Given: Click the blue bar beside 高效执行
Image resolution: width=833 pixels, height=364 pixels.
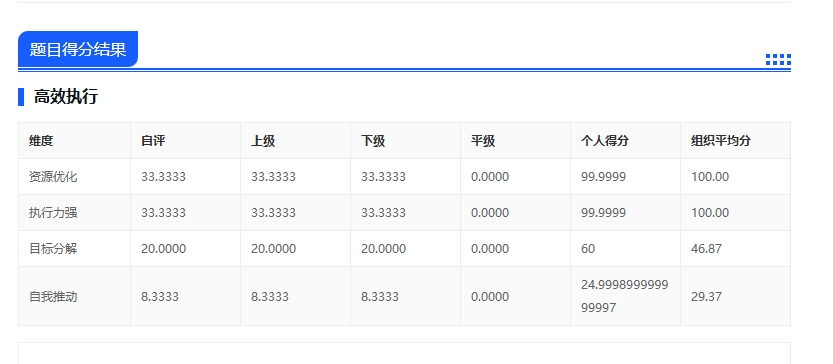Looking at the screenshot, I should click(x=21, y=97).
